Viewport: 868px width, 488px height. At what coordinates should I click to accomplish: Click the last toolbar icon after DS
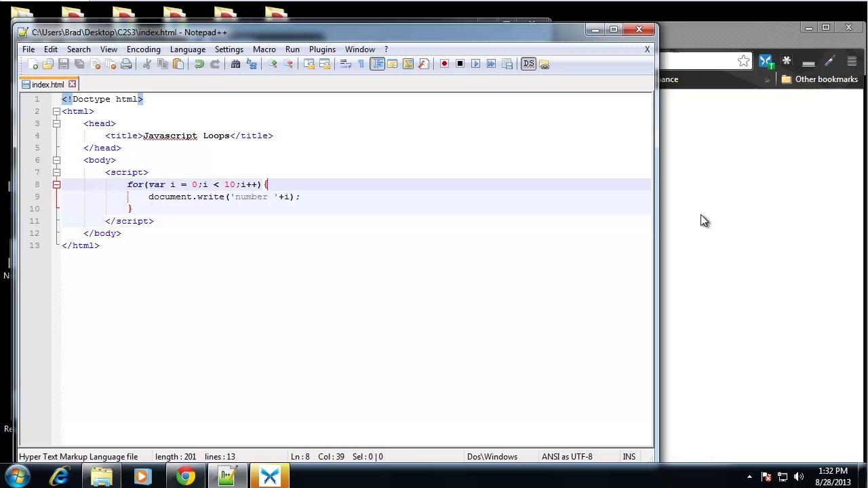click(x=544, y=64)
